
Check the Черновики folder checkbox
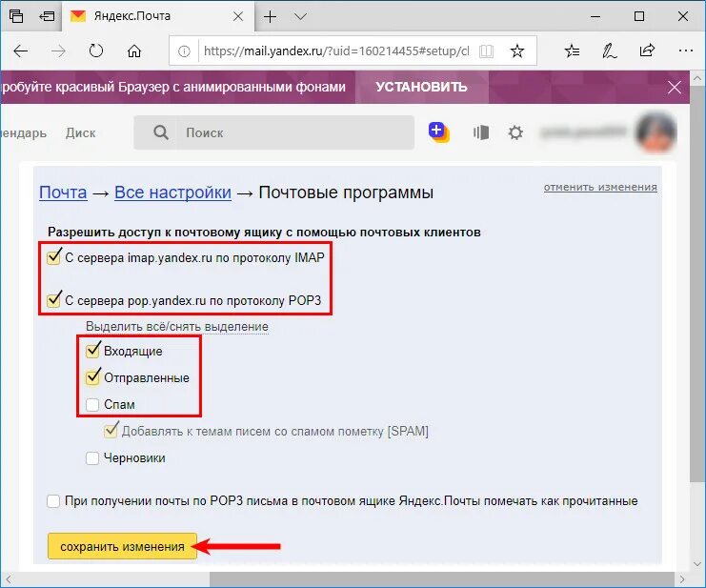[92, 457]
